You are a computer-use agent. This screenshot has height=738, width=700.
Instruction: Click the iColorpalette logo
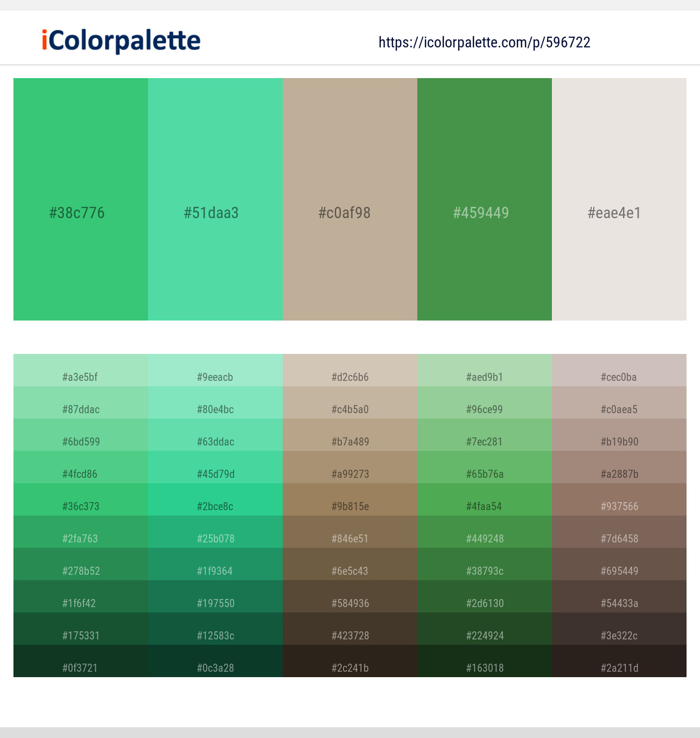click(121, 41)
